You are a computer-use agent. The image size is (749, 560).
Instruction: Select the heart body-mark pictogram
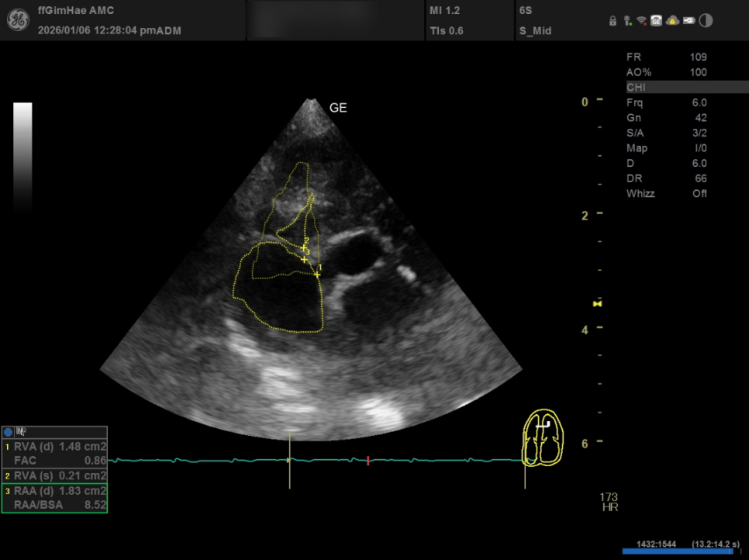coord(543,439)
